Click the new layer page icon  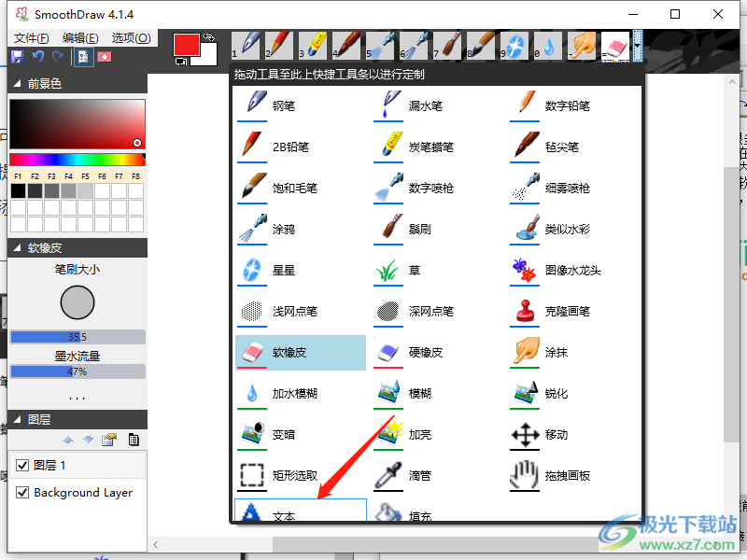pos(134,440)
